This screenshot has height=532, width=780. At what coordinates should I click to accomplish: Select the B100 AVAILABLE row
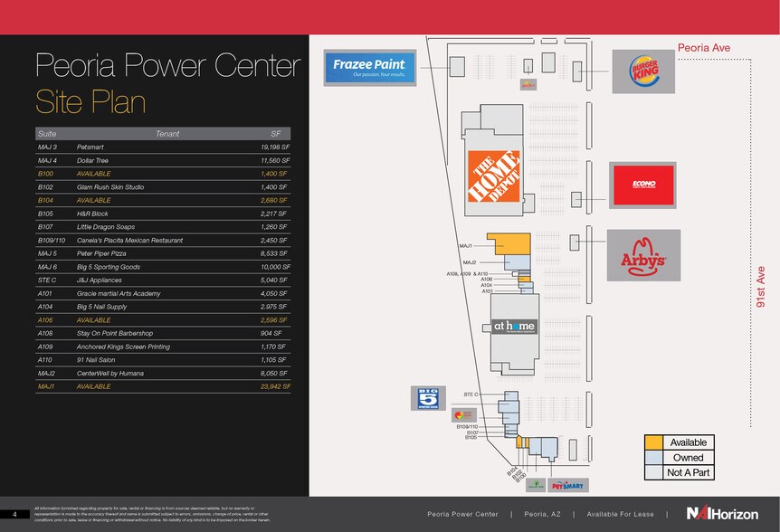[163, 174]
